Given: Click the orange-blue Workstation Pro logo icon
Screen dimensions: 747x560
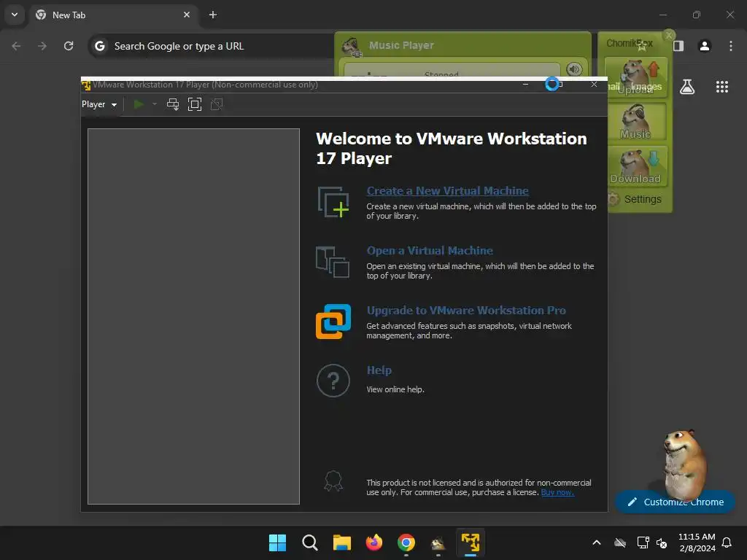Looking at the screenshot, I should 333,322.
